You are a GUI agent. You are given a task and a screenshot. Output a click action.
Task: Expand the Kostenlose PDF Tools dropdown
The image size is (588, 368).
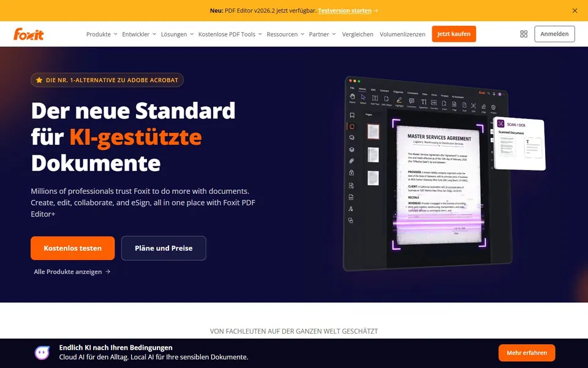coord(230,34)
